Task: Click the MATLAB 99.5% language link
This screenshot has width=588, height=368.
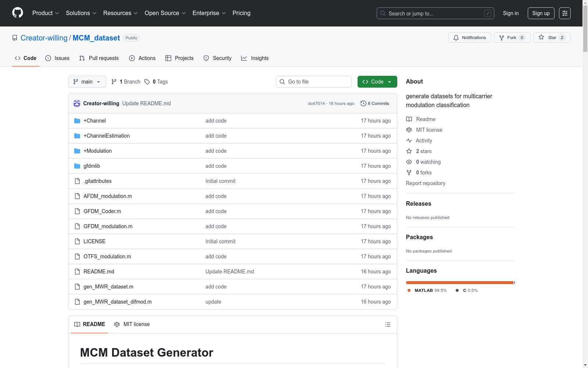Action: click(427, 290)
